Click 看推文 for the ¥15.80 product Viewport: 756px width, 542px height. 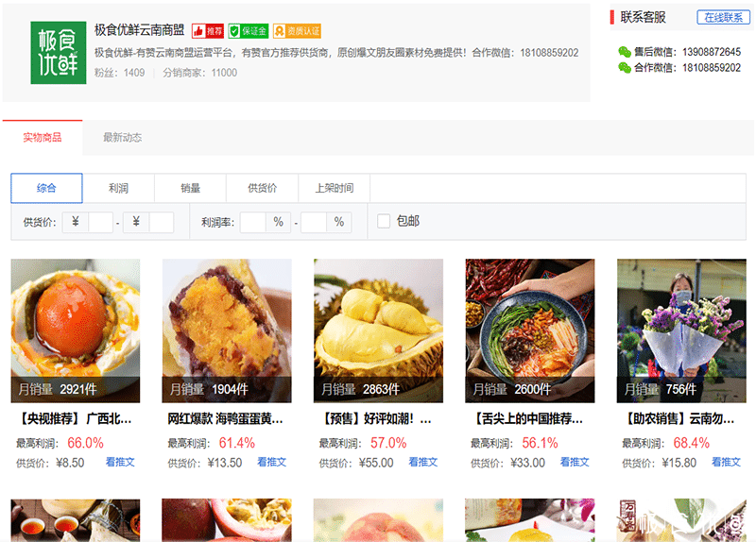coord(726,462)
